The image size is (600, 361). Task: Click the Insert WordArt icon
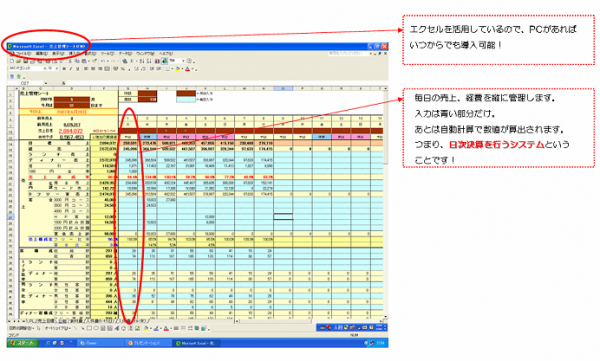pyautogui.click(x=117, y=328)
